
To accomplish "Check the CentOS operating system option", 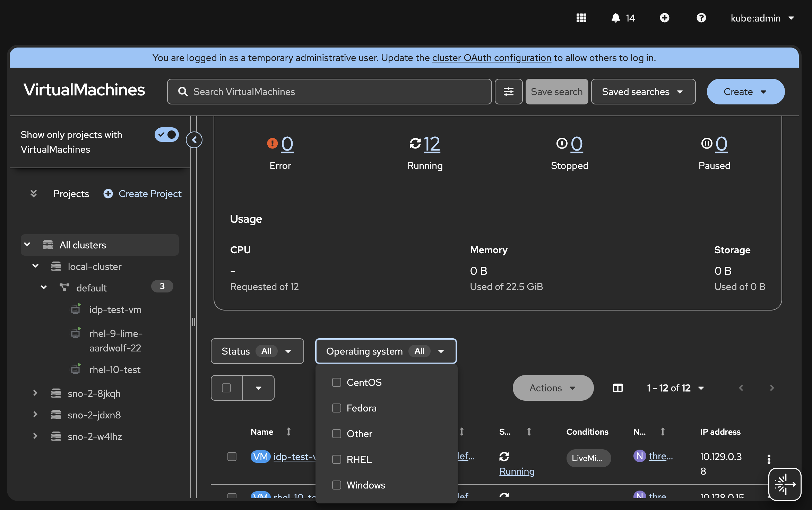I will [x=336, y=382].
